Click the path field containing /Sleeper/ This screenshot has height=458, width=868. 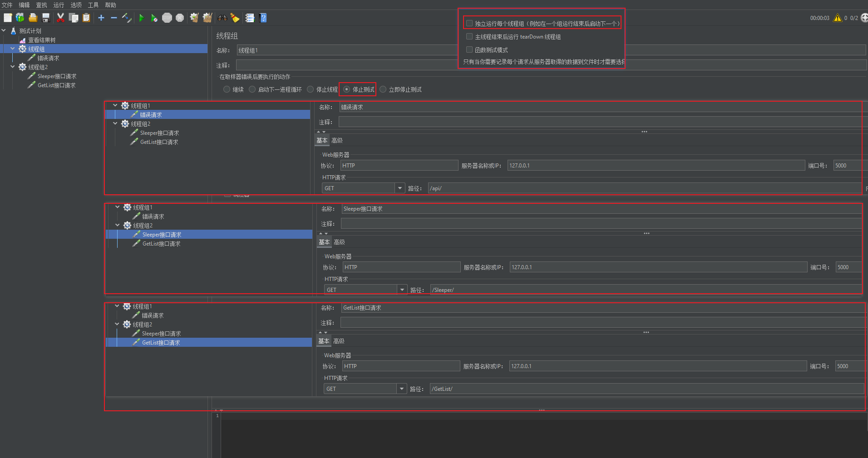click(646, 290)
